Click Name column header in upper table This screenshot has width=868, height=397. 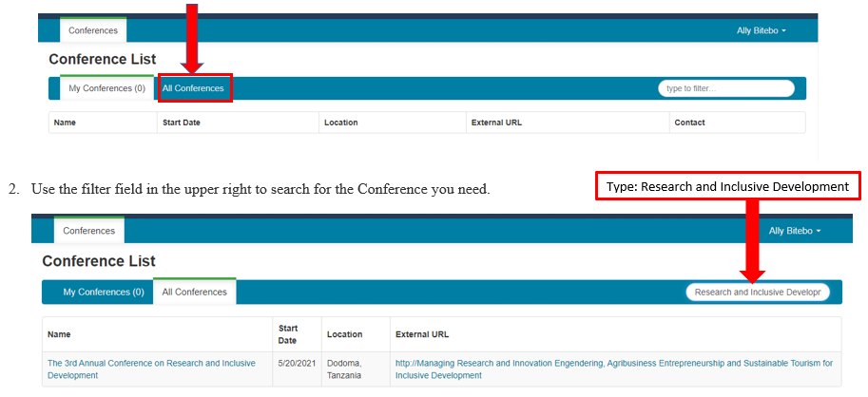65,123
